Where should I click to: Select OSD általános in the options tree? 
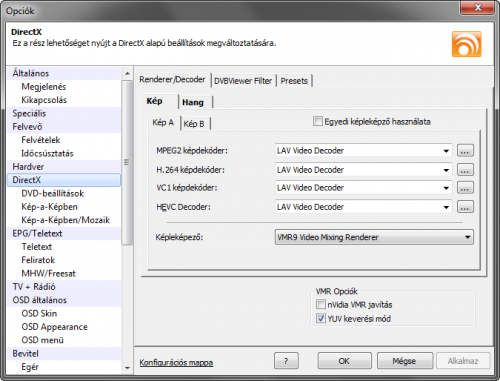pyautogui.click(x=64, y=300)
